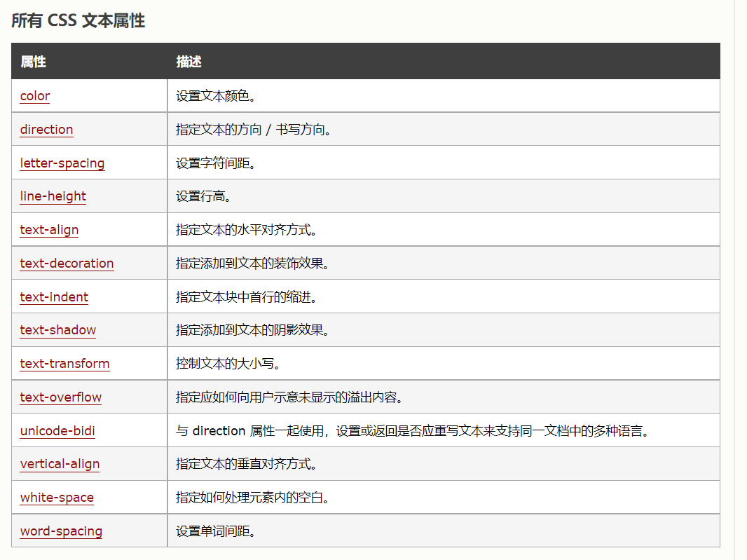Screen dimensions: 747x560
Task: Click the 描述 column header
Action: click(189, 62)
